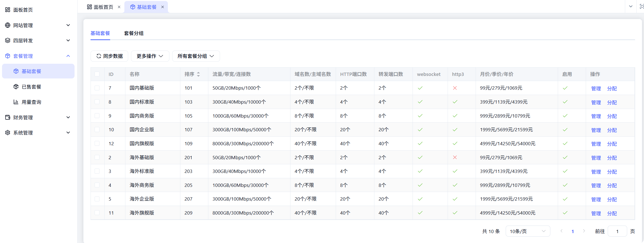Open the 10条/页 page size selector
This screenshot has width=644, height=243.
(x=528, y=231)
